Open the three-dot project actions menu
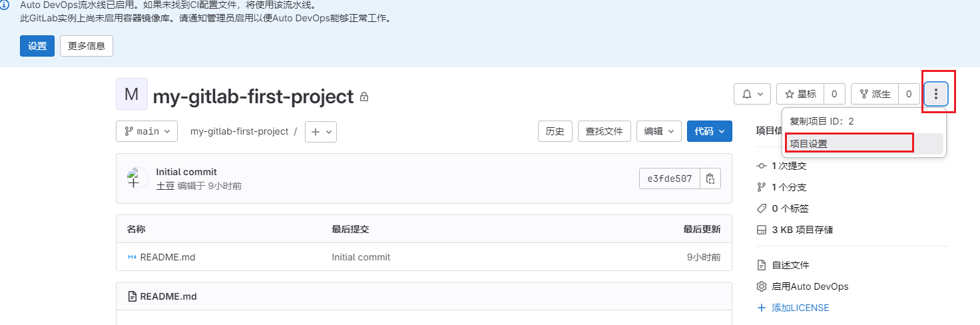The height and width of the screenshot is (325, 980). pyautogui.click(x=935, y=94)
